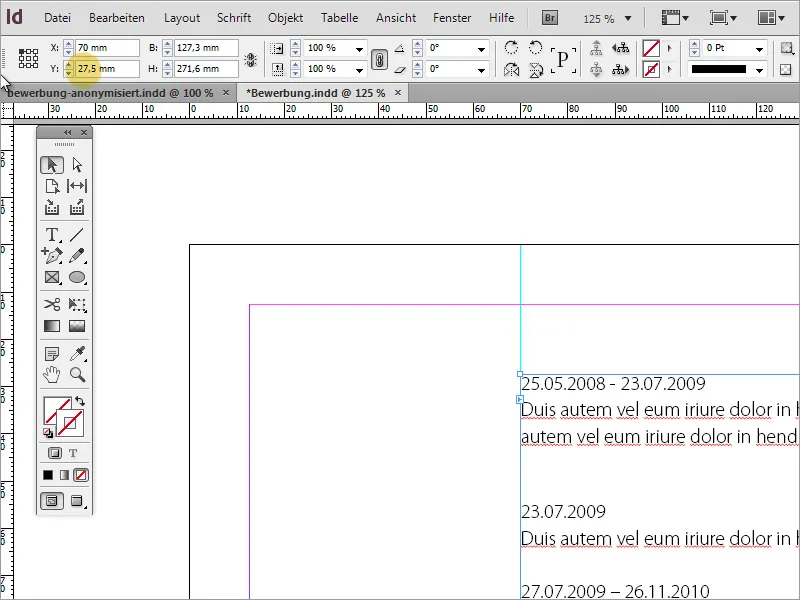This screenshot has width=800, height=600.
Task: Set formatting affects container
Action: pos(55,453)
